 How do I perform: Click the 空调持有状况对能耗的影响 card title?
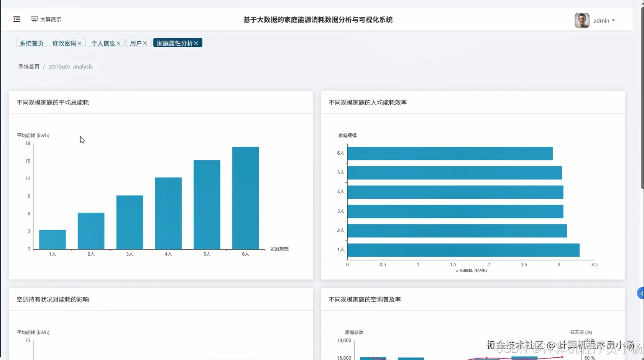pyautogui.click(x=53, y=299)
